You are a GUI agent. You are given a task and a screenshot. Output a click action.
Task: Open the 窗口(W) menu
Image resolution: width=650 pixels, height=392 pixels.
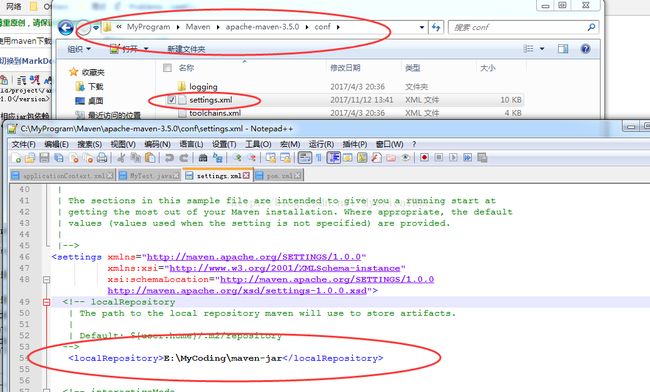(389, 144)
